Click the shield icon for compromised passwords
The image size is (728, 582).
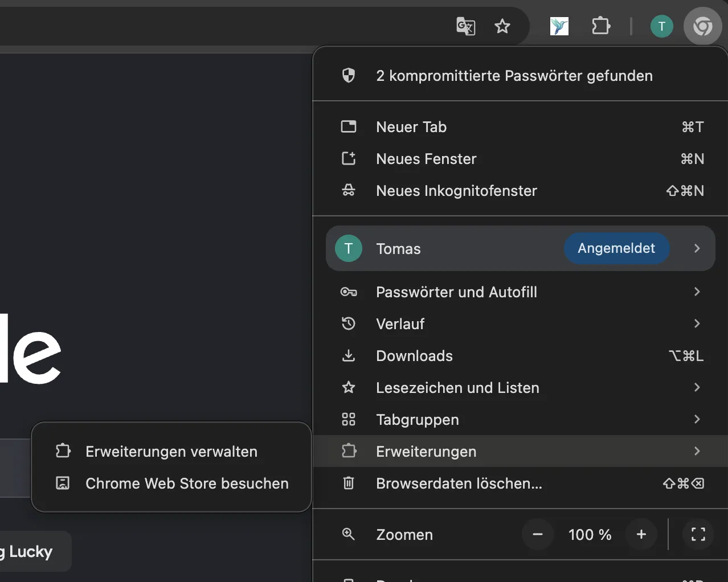(349, 75)
